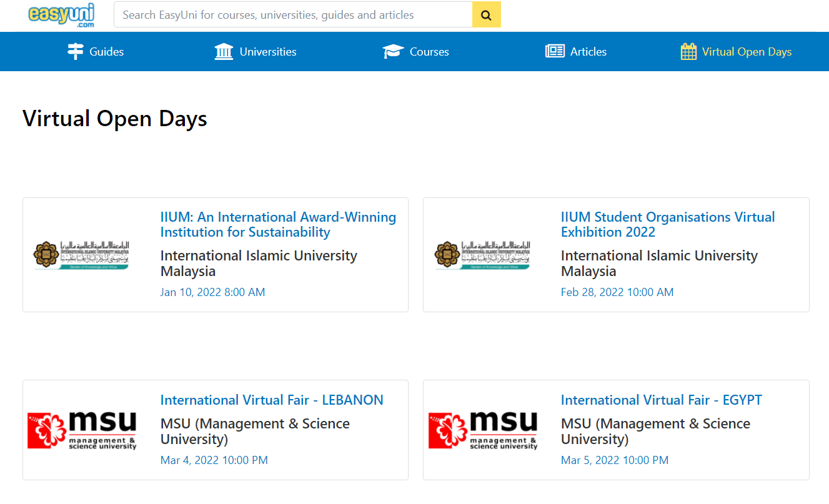Open the Articles menu item

(588, 52)
